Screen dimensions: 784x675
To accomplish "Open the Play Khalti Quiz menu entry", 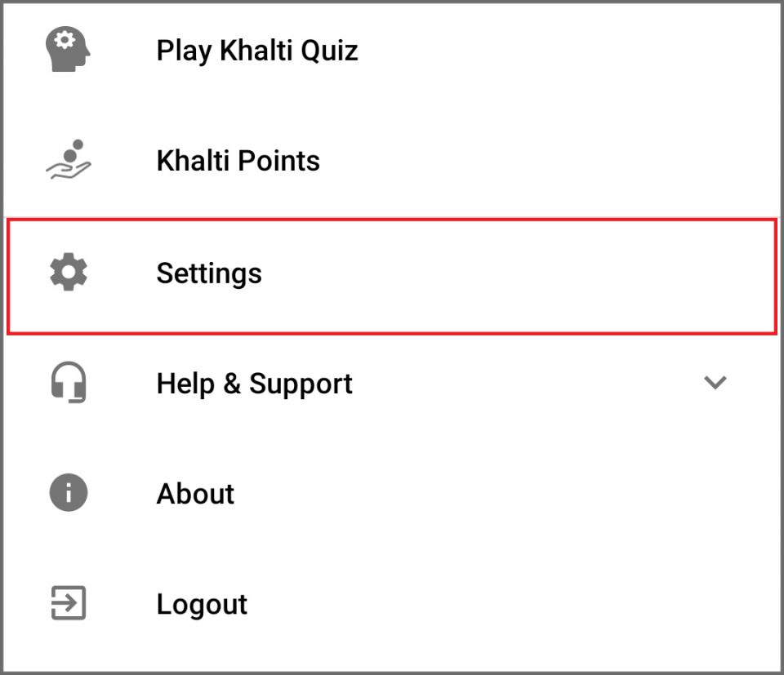I will [x=257, y=51].
